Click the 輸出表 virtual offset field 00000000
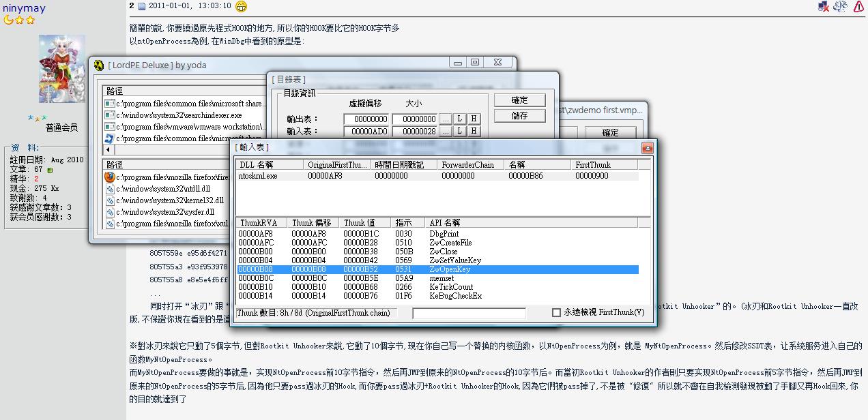Image resolution: width=868 pixels, height=420 pixels. point(366,119)
